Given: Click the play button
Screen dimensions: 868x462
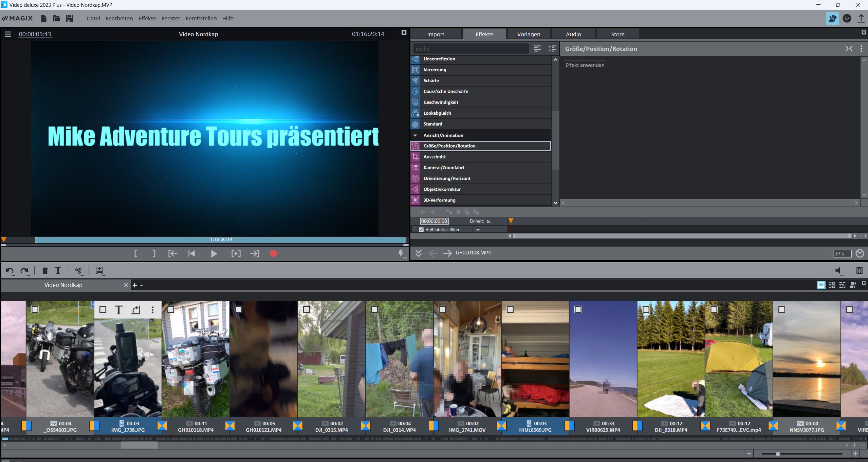Looking at the screenshot, I should click(214, 253).
